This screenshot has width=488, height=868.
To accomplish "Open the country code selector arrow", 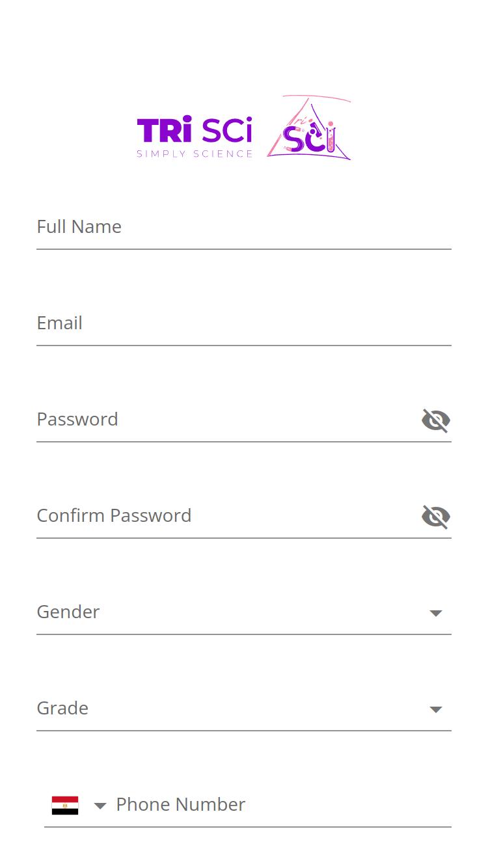I will pos(100,806).
